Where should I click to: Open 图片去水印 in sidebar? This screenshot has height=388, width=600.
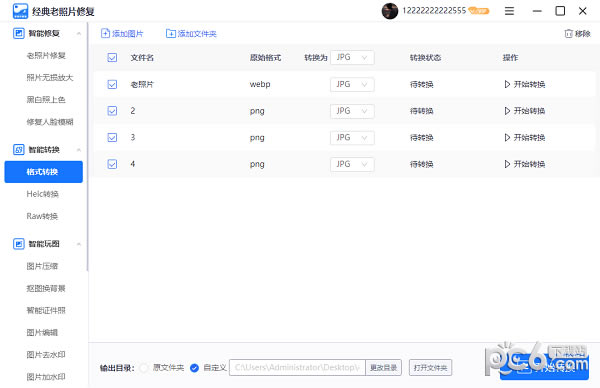[46, 355]
